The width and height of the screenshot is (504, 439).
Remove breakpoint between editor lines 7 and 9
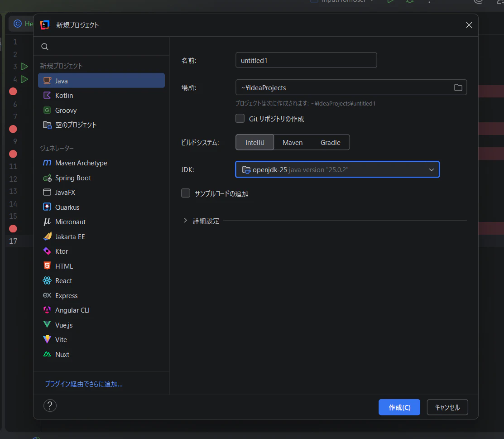13,129
